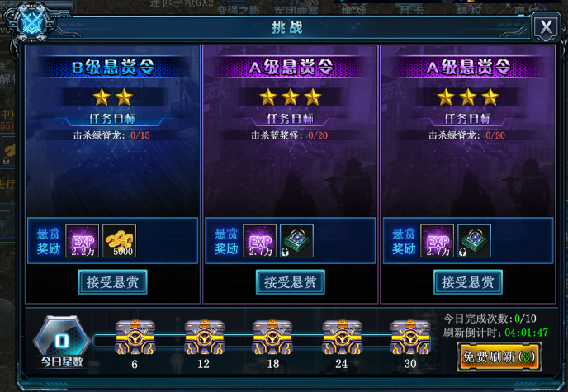This screenshot has width=568, height=392.
Task: Click the EXP 2.2万 reward icon
Action: click(83, 241)
